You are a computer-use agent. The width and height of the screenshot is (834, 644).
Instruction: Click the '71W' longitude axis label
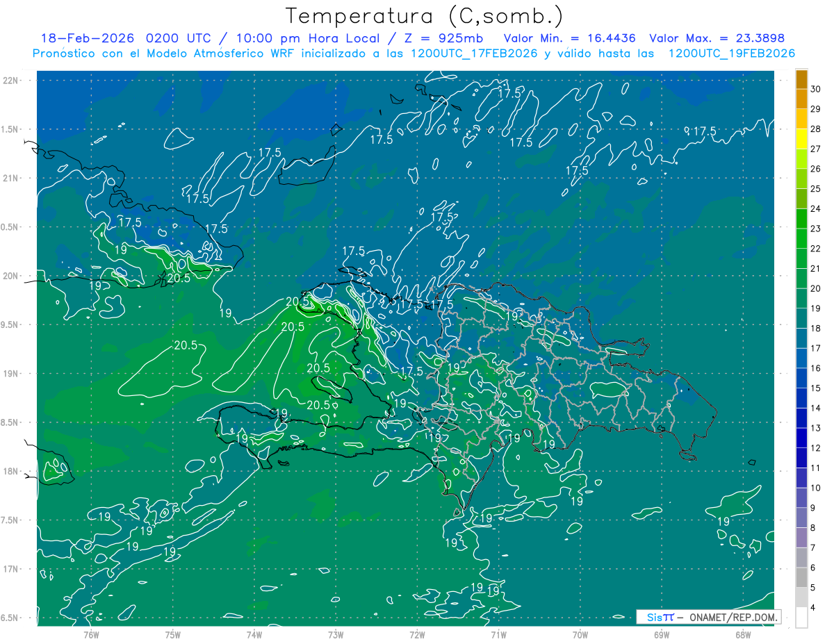[x=498, y=635]
